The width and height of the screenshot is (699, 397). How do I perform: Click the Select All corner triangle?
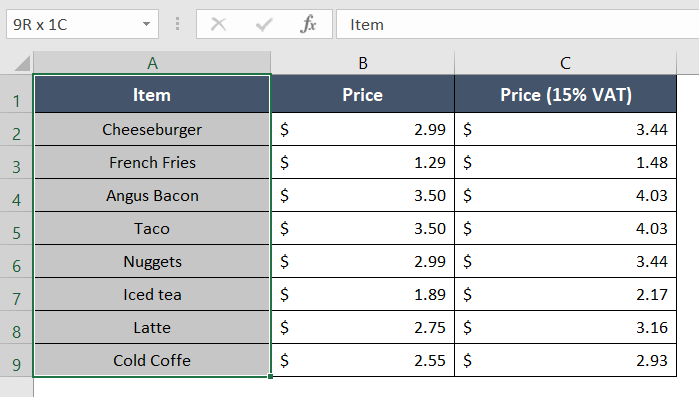[x=21, y=63]
